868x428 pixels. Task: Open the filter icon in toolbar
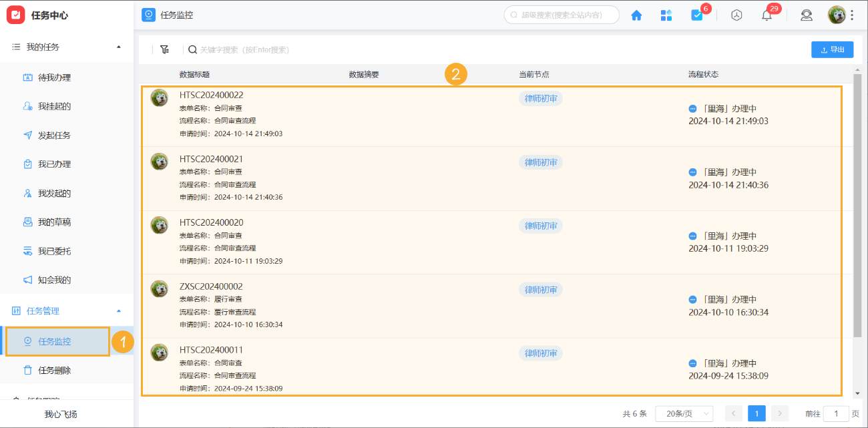(x=165, y=49)
